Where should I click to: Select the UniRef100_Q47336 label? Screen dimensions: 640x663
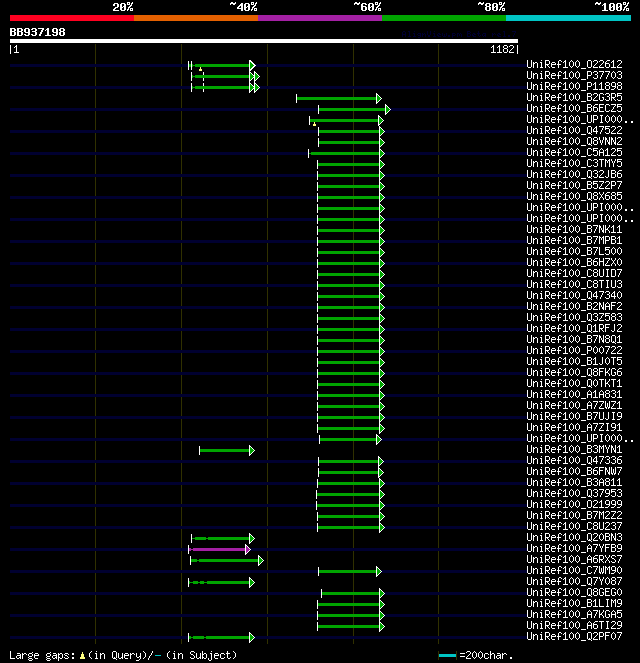(574, 460)
